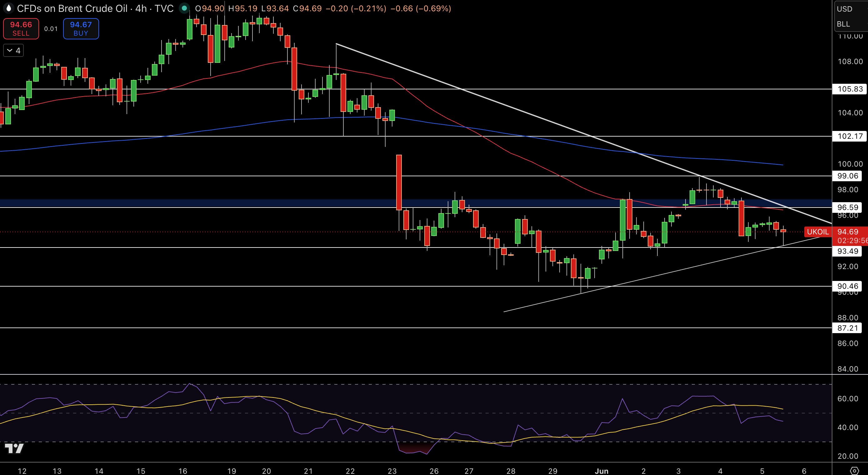Viewport: 868px width, 475px height.
Task: Click the red 94.66 SELL button
Action: (21, 29)
